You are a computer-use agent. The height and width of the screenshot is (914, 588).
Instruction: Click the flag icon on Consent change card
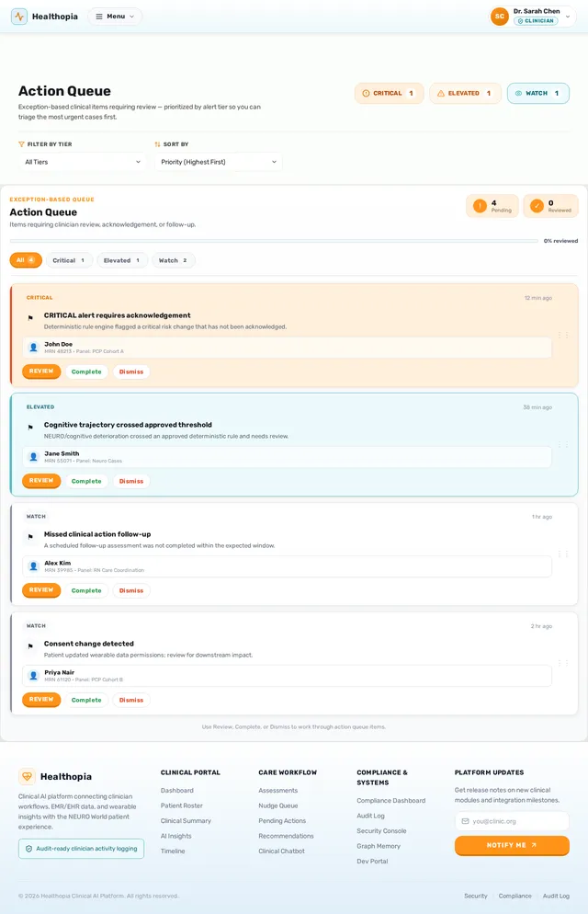point(30,646)
